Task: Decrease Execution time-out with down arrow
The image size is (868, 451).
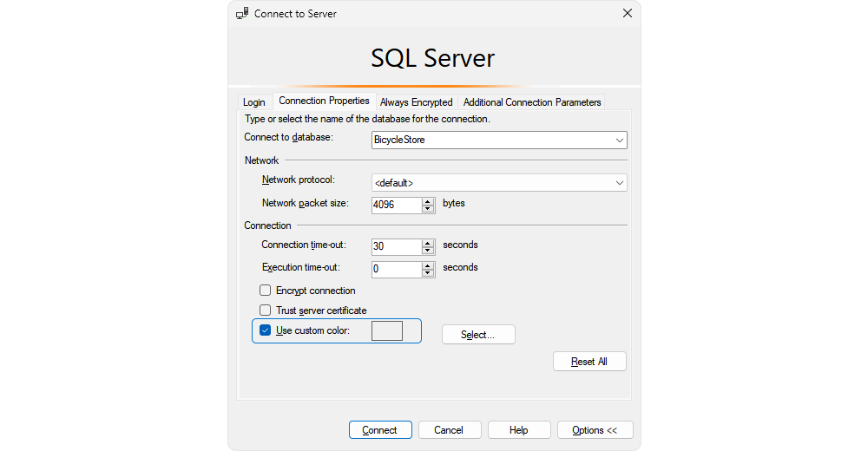Action: point(427,273)
